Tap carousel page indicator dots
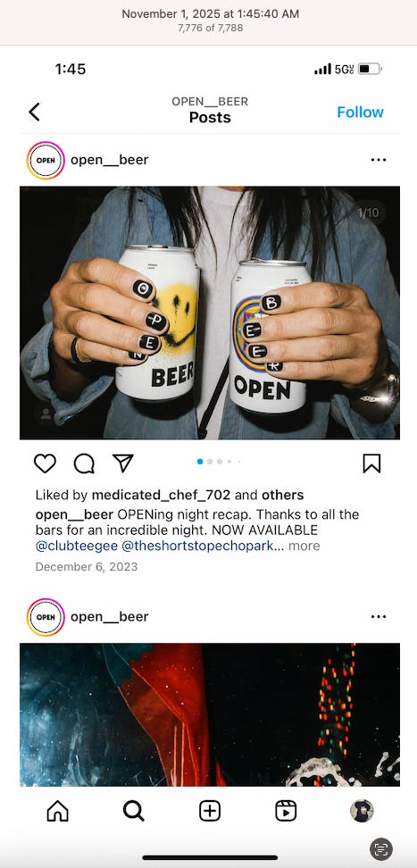The image size is (417, 868). coord(219,461)
